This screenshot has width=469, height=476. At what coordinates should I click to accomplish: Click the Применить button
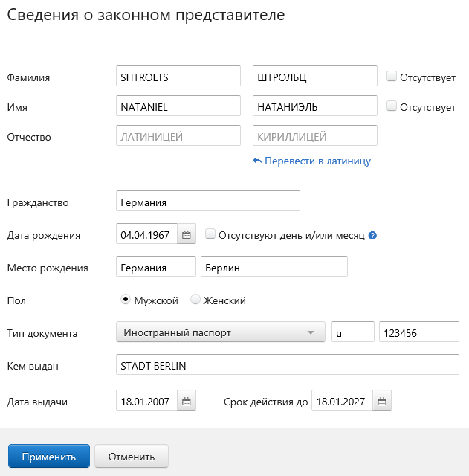coord(49,456)
